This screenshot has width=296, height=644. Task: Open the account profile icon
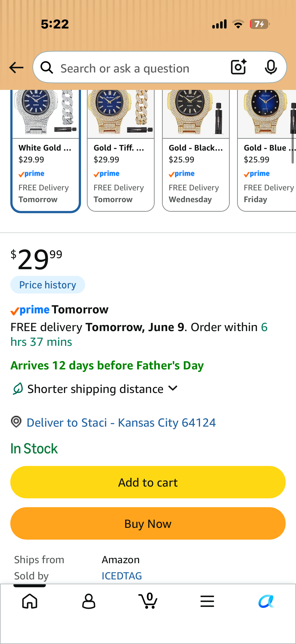89,601
